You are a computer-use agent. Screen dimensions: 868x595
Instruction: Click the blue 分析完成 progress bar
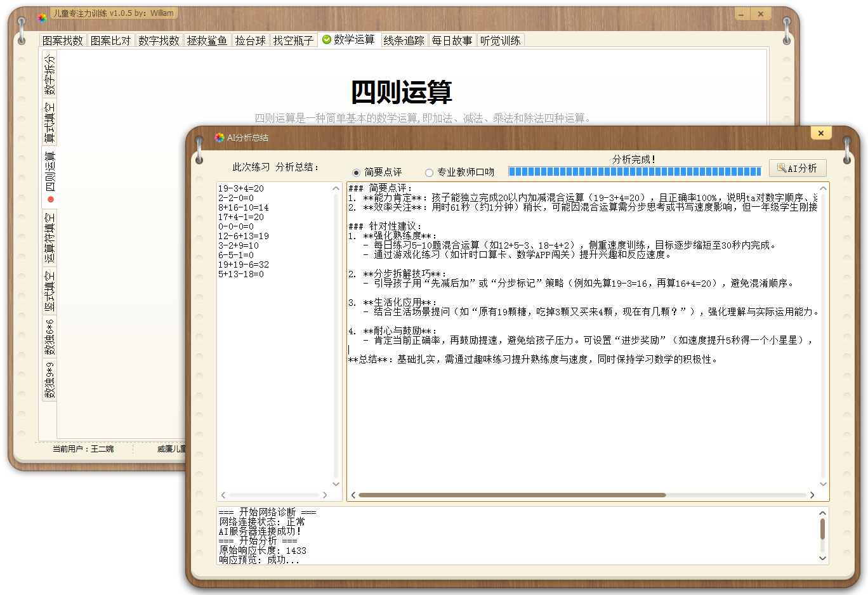pyautogui.click(x=635, y=171)
